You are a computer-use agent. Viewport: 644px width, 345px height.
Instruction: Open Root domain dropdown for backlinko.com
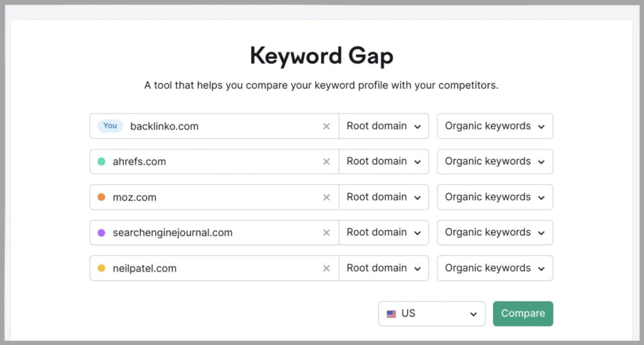tap(383, 126)
